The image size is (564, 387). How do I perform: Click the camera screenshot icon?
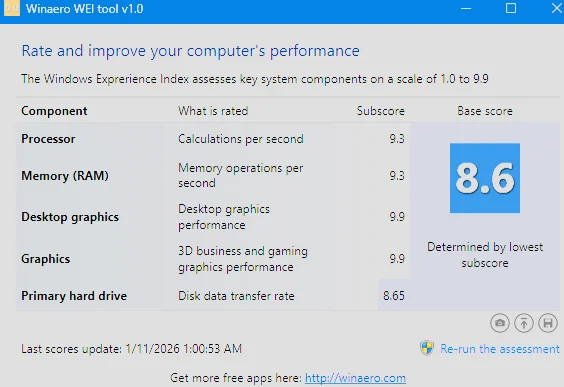click(x=500, y=323)
